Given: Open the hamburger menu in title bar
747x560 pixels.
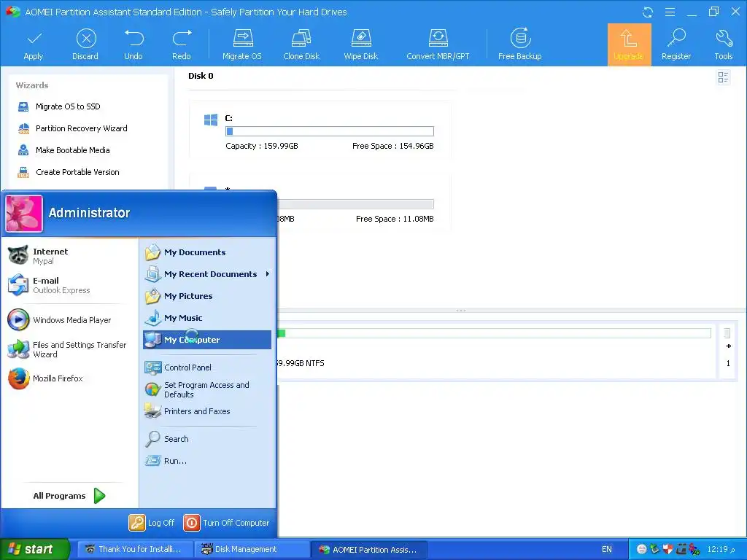Looking at the screenshot, I should tap(670, 12).
